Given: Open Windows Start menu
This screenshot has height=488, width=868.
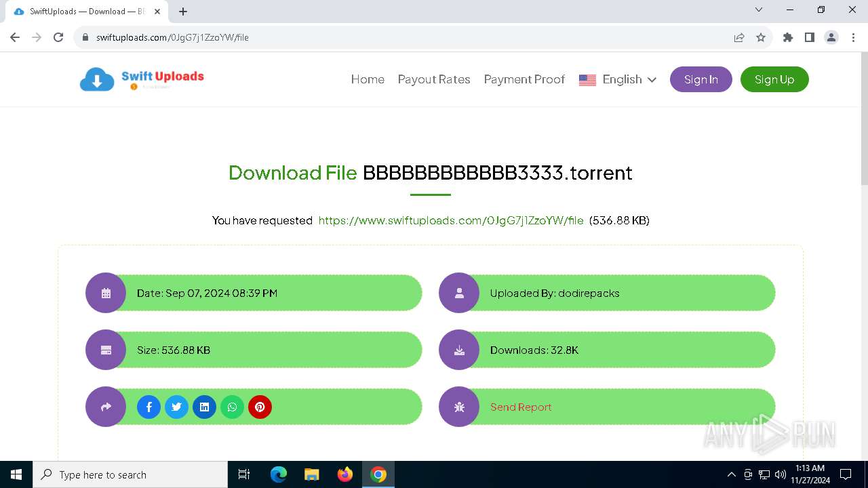Looking at the screenshot, I should click(x=16, y=474).
